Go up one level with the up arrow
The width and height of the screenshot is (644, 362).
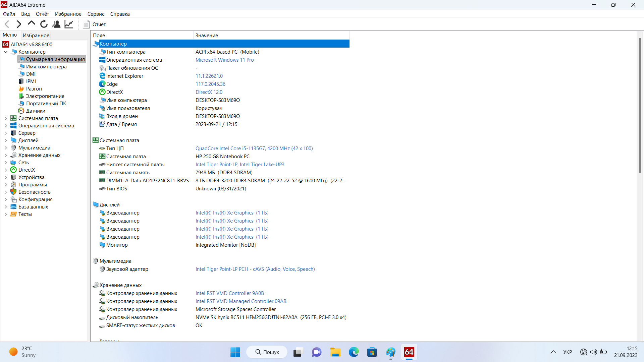coord(31,23)
